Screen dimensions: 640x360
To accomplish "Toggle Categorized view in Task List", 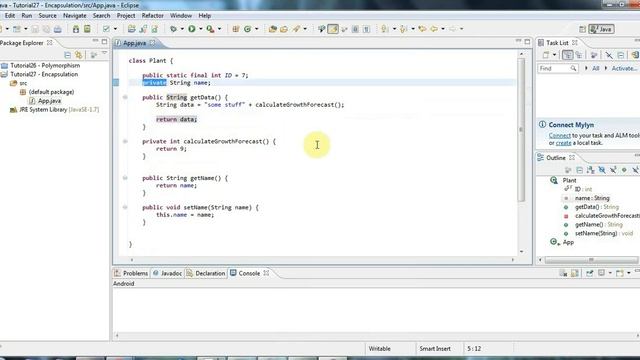I will click(567, 55).
